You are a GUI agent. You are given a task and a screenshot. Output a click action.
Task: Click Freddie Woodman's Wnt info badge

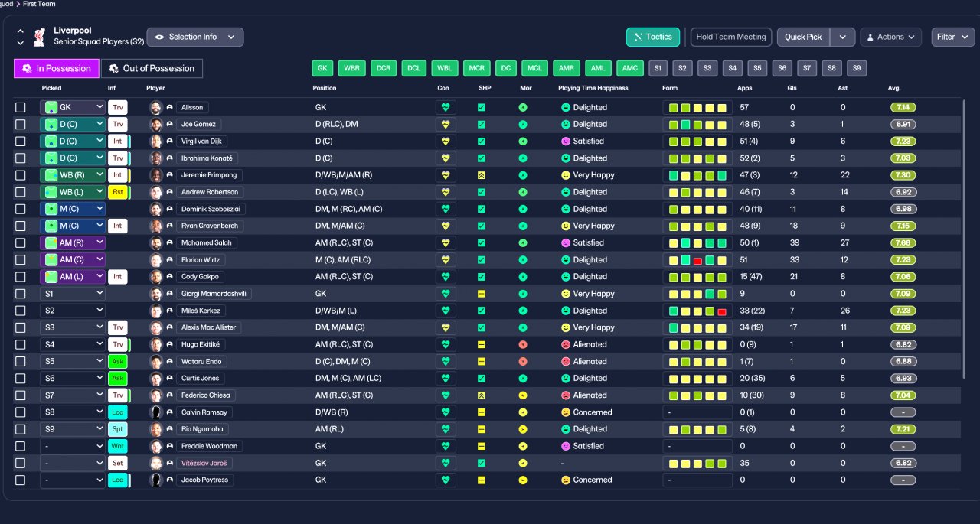tap(118, 446)
